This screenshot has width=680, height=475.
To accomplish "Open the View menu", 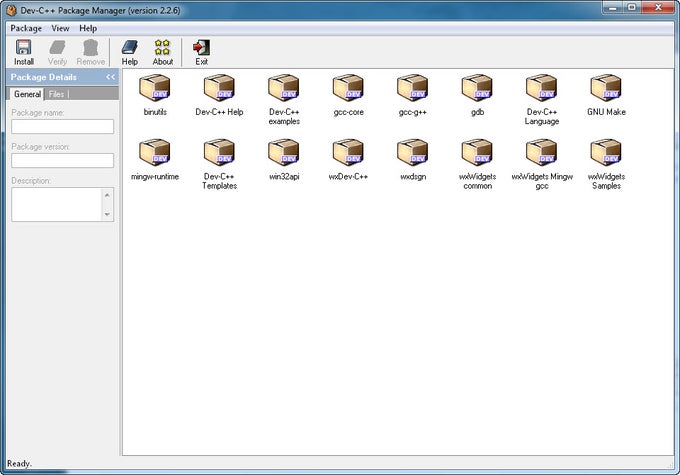I will (60, 28).
